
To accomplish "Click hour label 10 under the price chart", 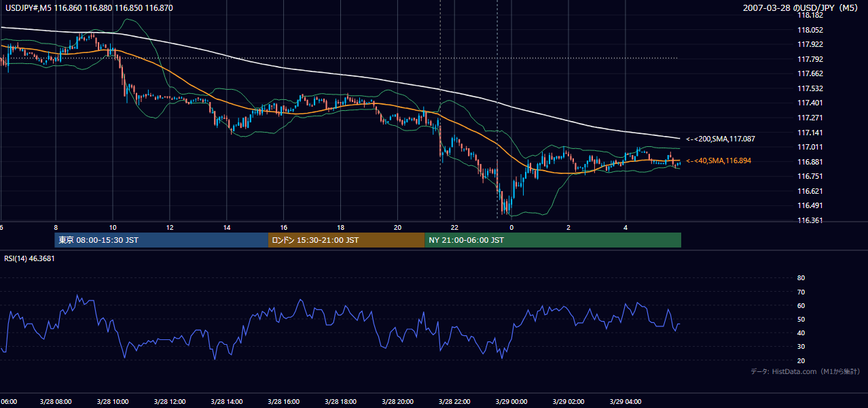I will pyautogui.click(x=113, y=228).
